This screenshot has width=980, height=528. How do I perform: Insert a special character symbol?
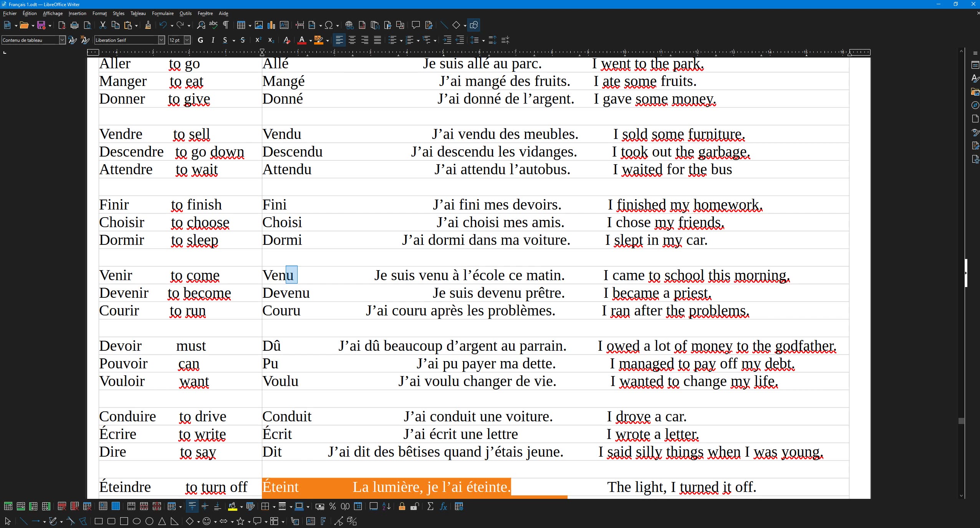click(329, 25)
